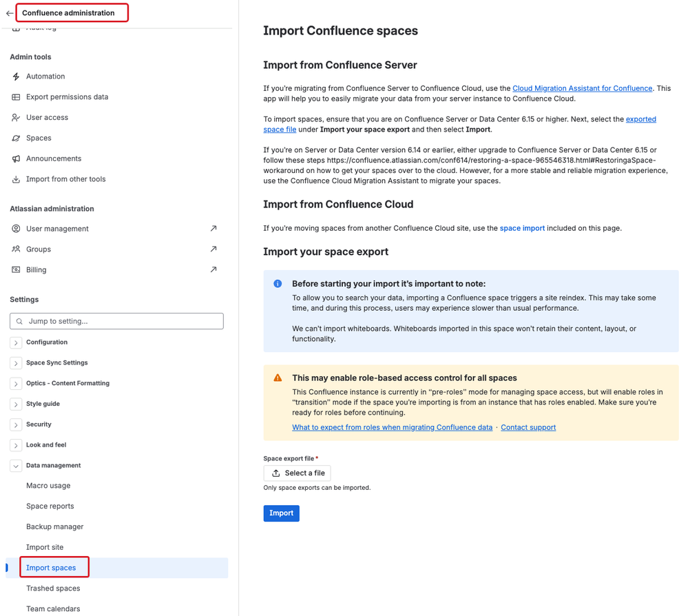Click the external link arrow for Billing
Screen dimensions: 688x616
tap(213, 269)
